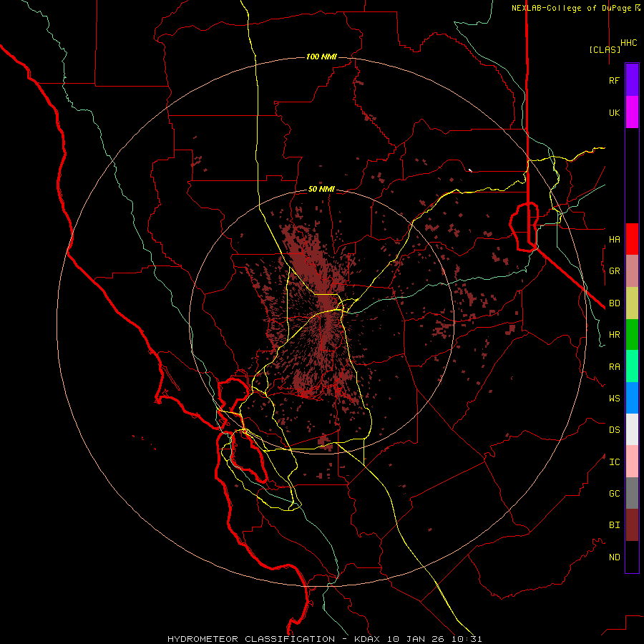Click the IC light pink legend swatch
Image resolution: width=644 pixels, height=644 pixels.
click(x=632, y=462)
